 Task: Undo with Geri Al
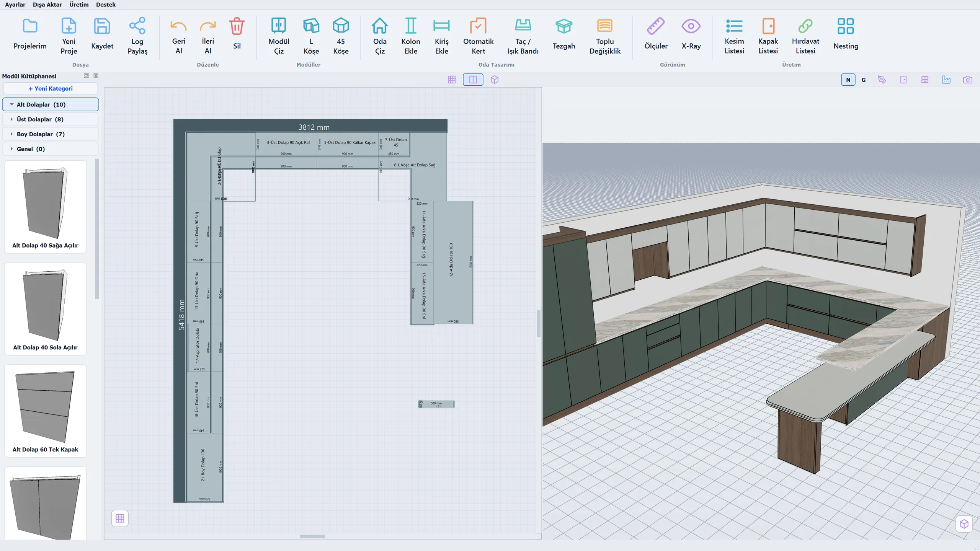tap(179, 36)
